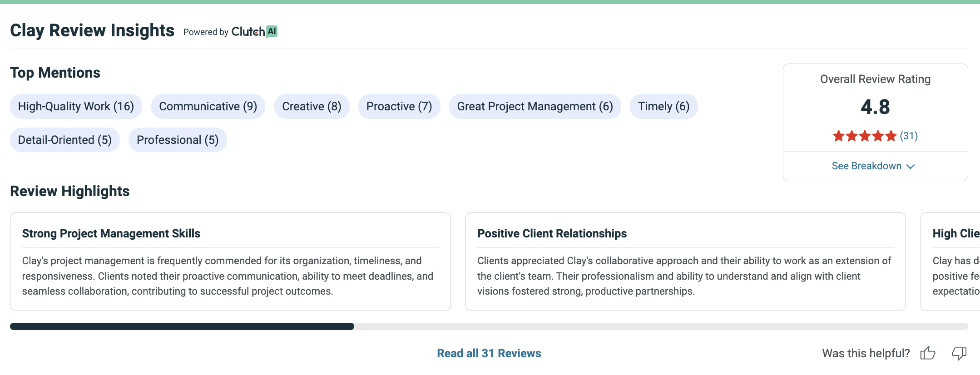Click the thumbs down not helpful icon
This screenshot has width=980, height=375.
[959, 353]
